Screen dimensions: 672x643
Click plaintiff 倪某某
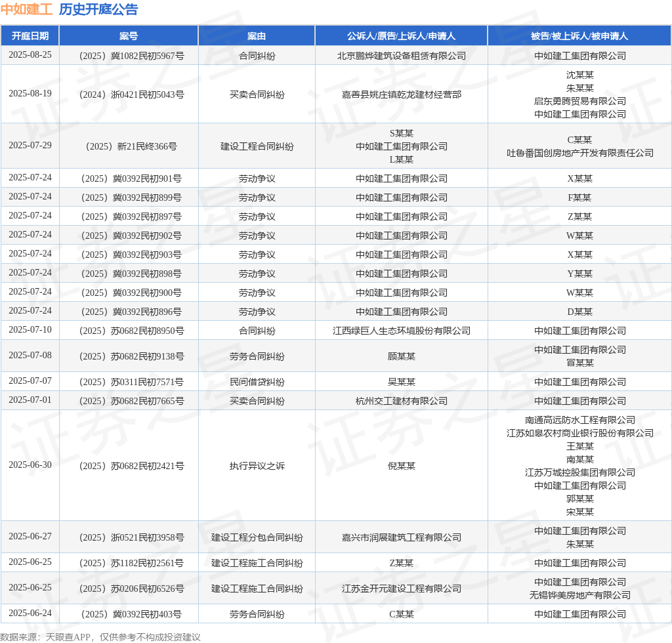coord(401,466)
